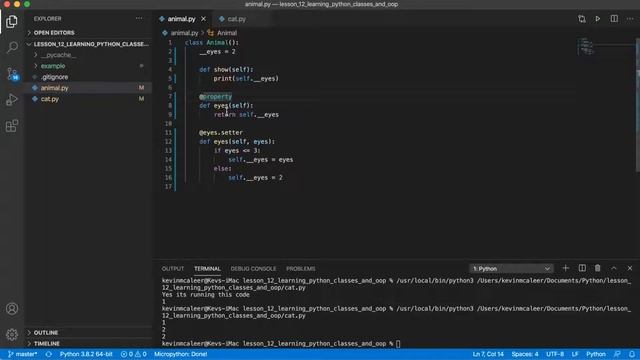Image resolution: width=640 pixels, height=360 pixels.
Task: Open the terminal selector dropdown 1: Python
Action: (511, 269)
